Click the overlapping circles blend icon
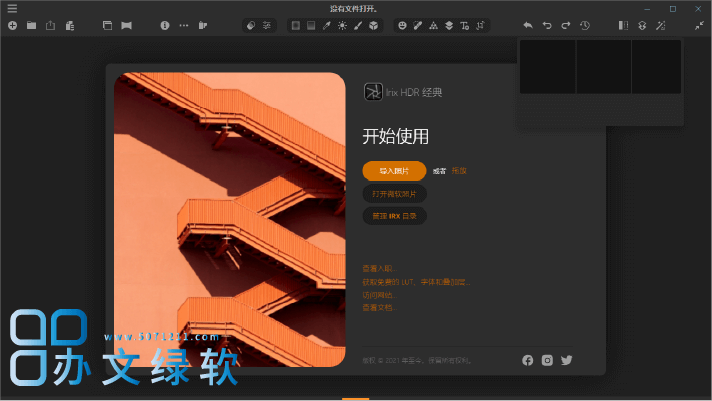Viewport: 712px width, 401px height. coord(251,25)
